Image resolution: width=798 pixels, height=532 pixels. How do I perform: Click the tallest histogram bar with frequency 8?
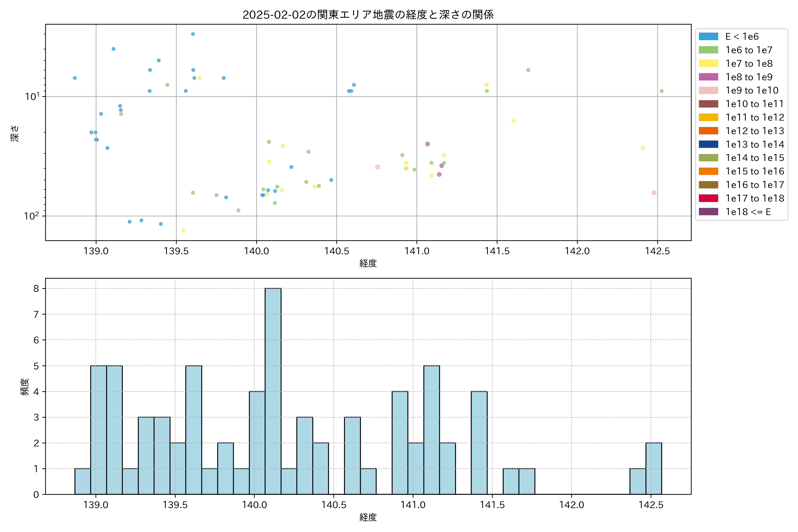(273, 391)
